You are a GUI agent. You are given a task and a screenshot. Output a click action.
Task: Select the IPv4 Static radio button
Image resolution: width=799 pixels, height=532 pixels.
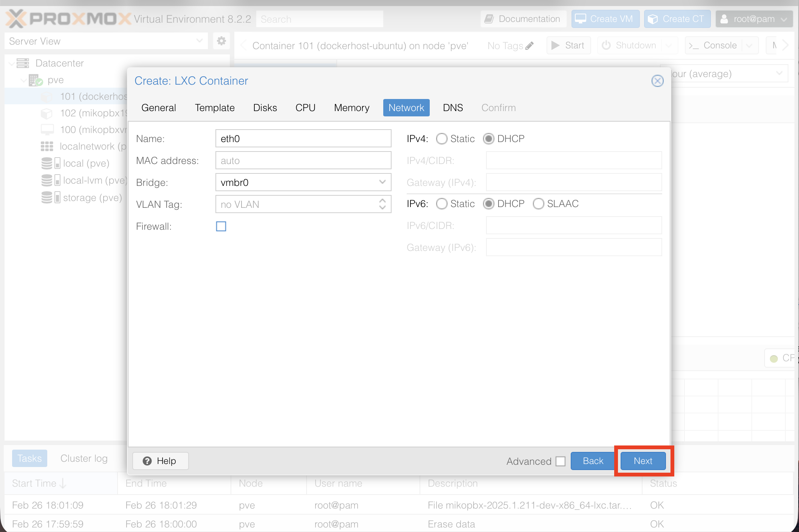[441, 139]
